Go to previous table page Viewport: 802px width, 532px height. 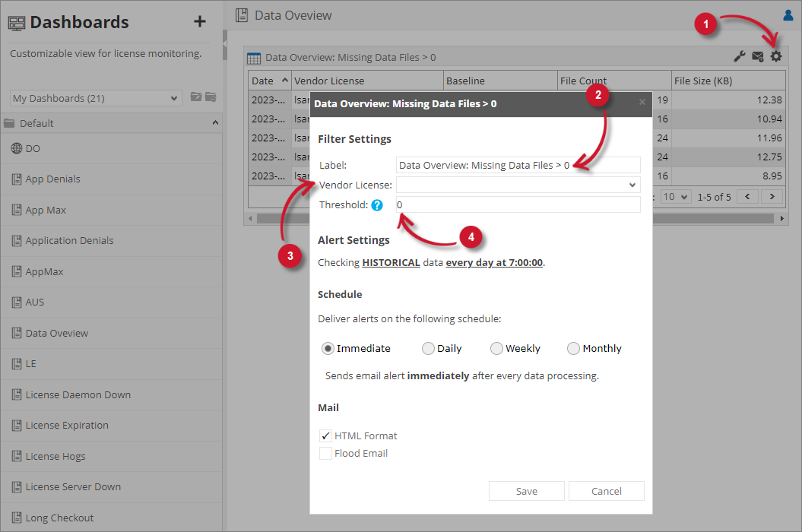pos(747,196)
